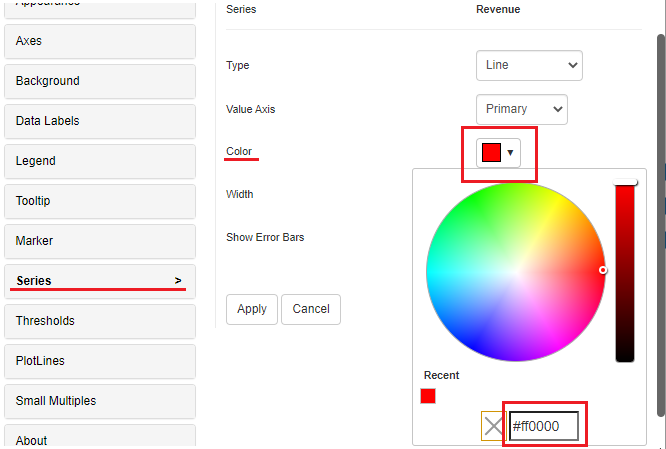
Task: Click the no-color crossed-out icon
Action: (492, 427)
